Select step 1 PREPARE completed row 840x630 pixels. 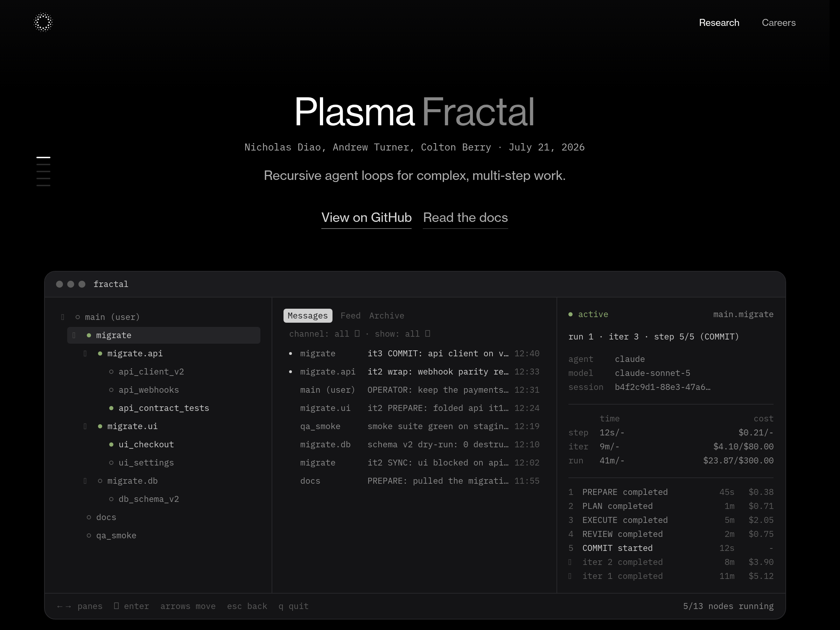point(671,492)
